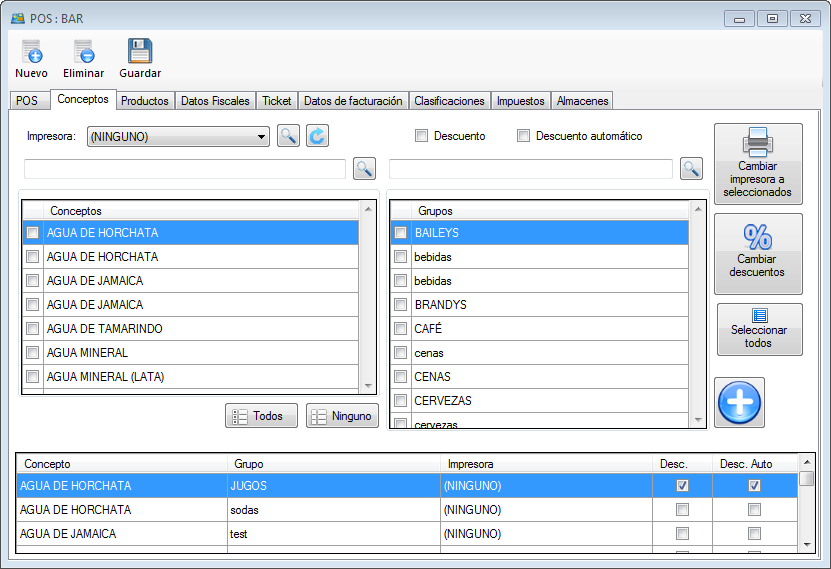Click the Conceptos search input field

185,169
